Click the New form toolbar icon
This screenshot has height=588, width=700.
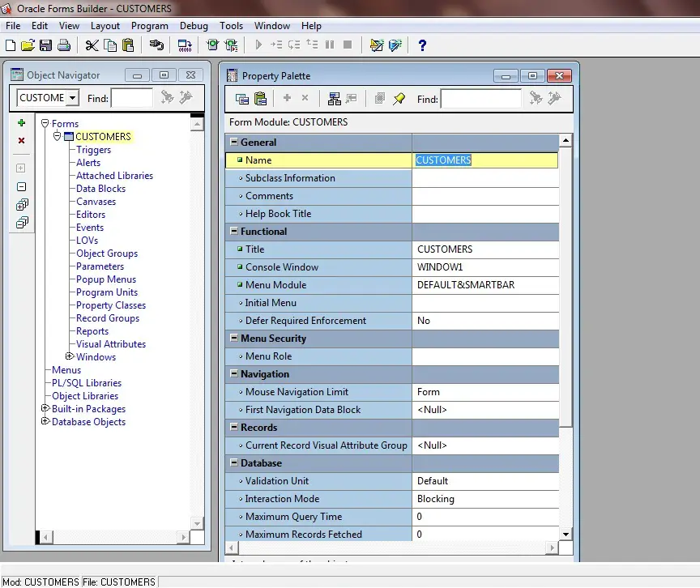coord(11,45)
